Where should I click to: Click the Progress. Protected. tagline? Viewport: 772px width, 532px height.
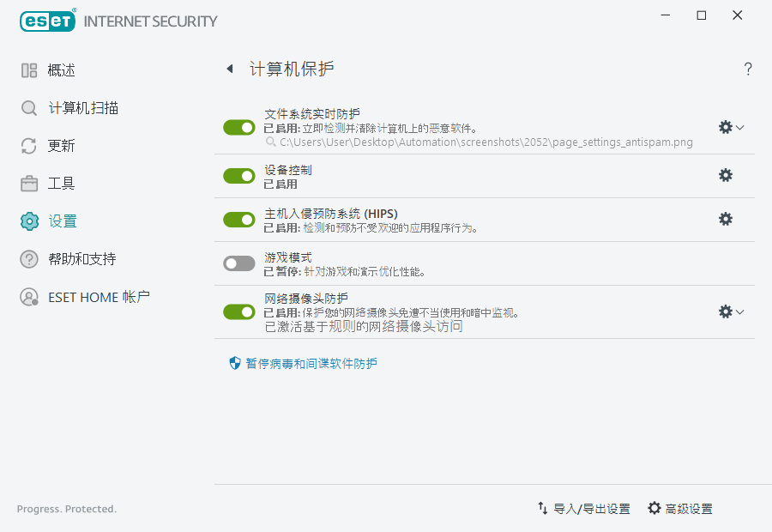pos(67,509)
